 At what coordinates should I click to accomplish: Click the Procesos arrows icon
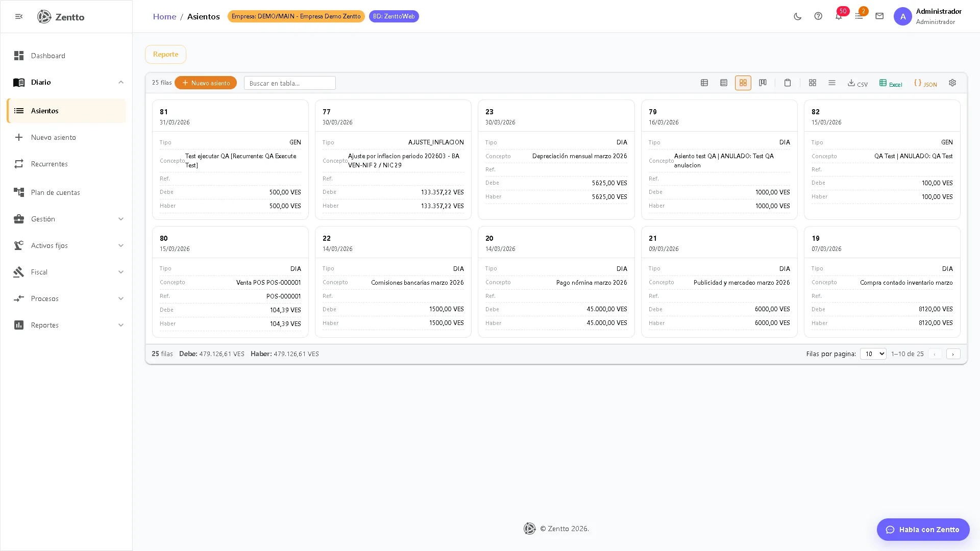click(19, 298)
